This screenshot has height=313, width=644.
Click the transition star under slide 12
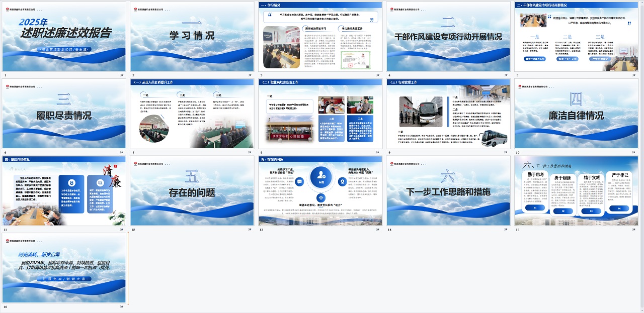[x=250, y=230]
